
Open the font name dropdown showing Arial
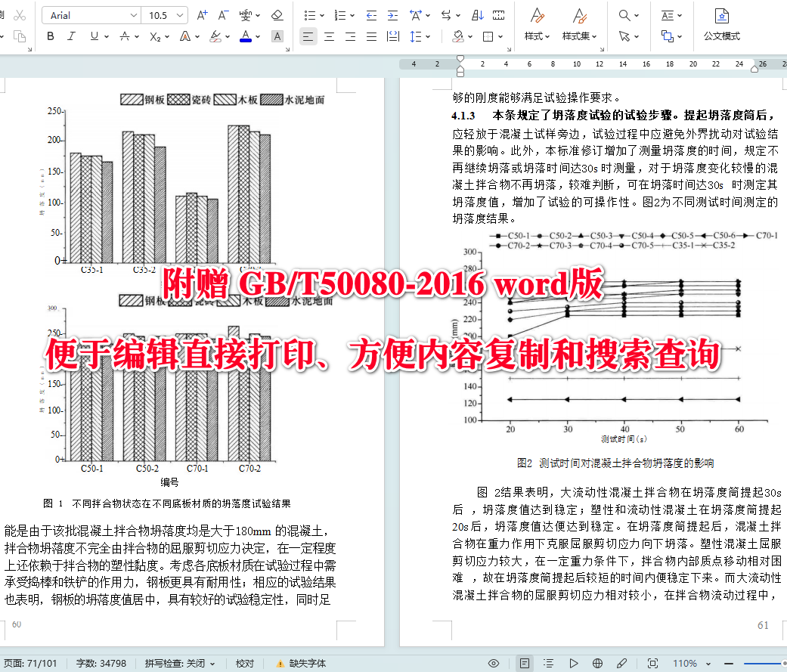[x=91, y=14]
